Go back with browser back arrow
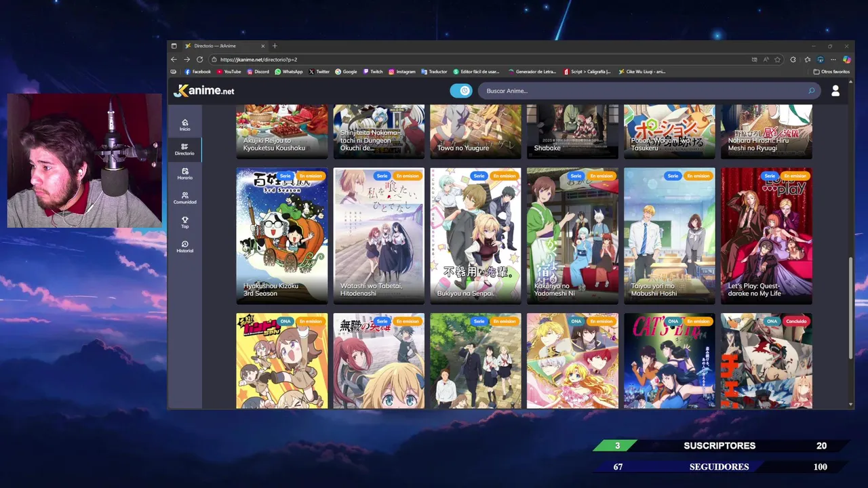The width and height of the screenshot is (868, 488). click(x=174, y=60)
